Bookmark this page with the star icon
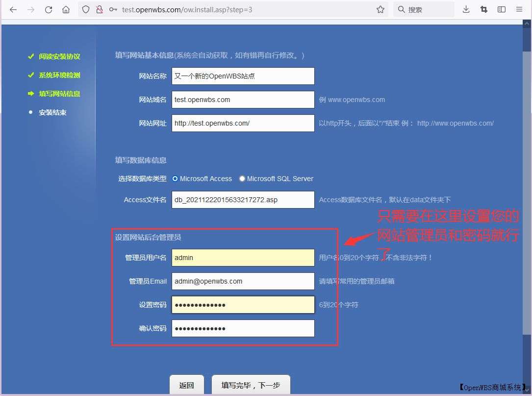The height and width of the screenshot is (396, 532). click(x=380, y=9)
